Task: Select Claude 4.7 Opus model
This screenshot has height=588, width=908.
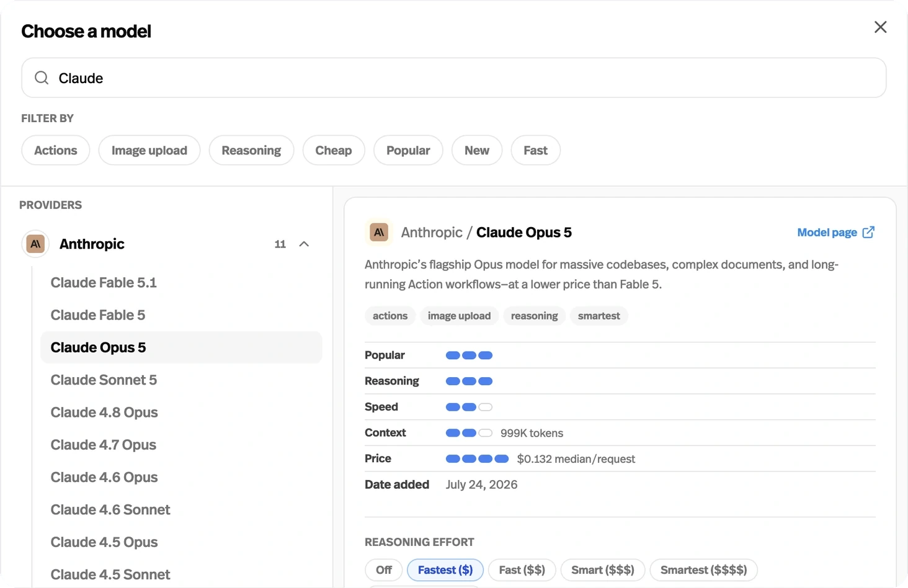Action: (x=181, y=445)
